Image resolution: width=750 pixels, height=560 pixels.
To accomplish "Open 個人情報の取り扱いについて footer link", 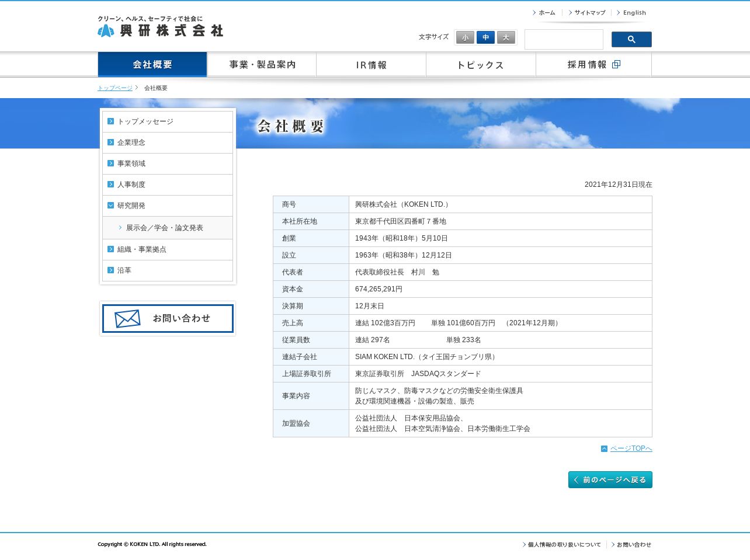I will [562, 545].
